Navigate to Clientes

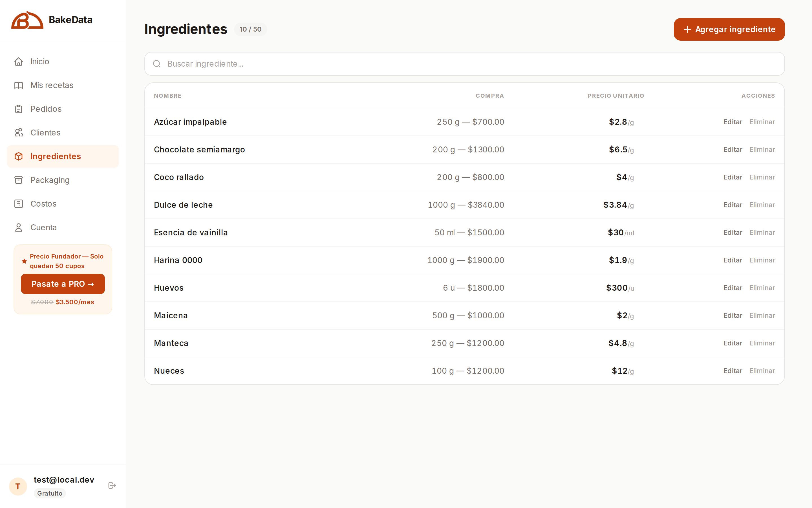coord(63,133)
